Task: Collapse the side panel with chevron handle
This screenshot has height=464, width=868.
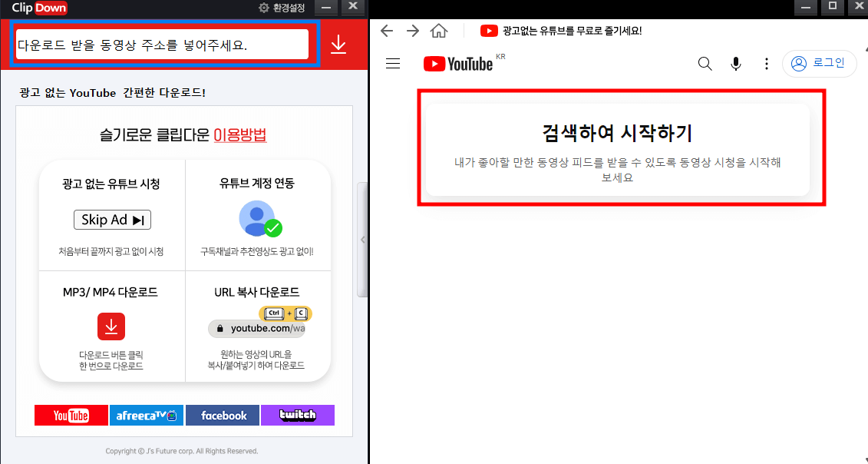Action: [363, 240]
